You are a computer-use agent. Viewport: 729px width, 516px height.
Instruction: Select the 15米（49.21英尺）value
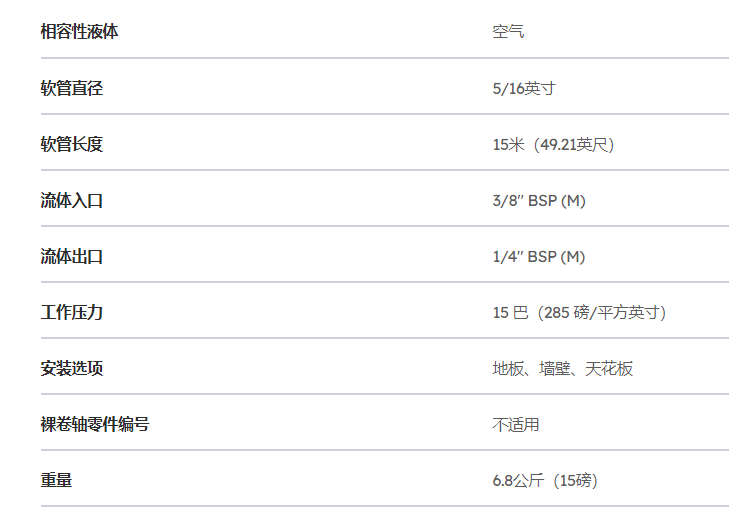tap(553, 145)
